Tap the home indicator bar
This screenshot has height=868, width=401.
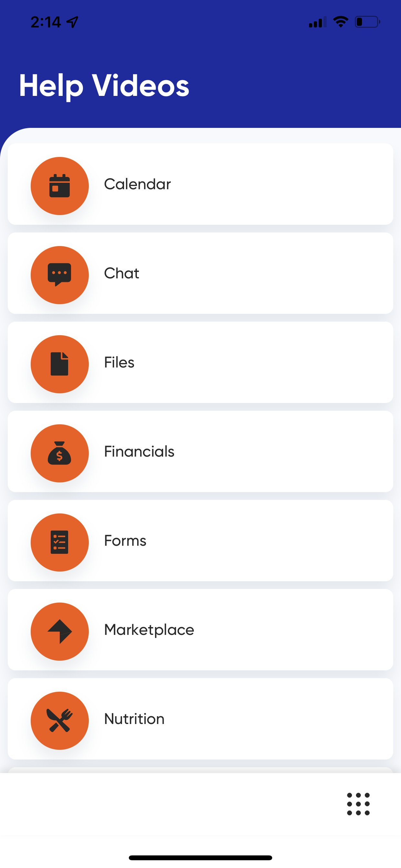point(200,858)
